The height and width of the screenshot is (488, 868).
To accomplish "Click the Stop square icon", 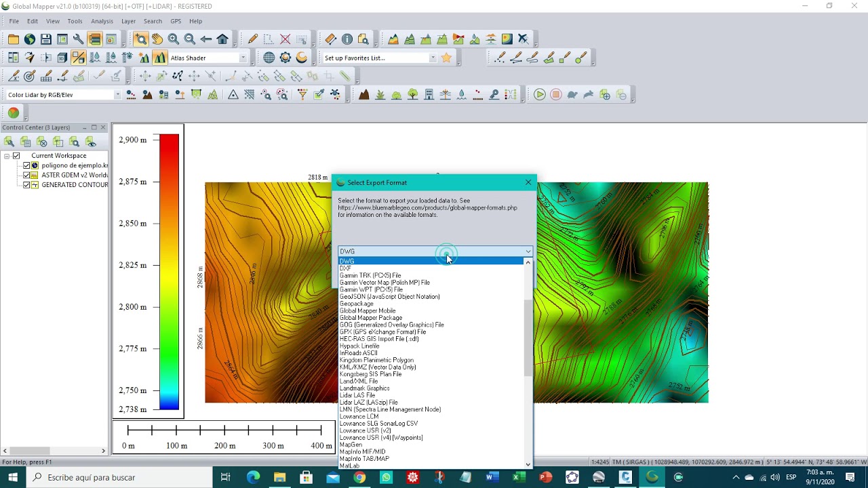I will click(x=556, y=95).
